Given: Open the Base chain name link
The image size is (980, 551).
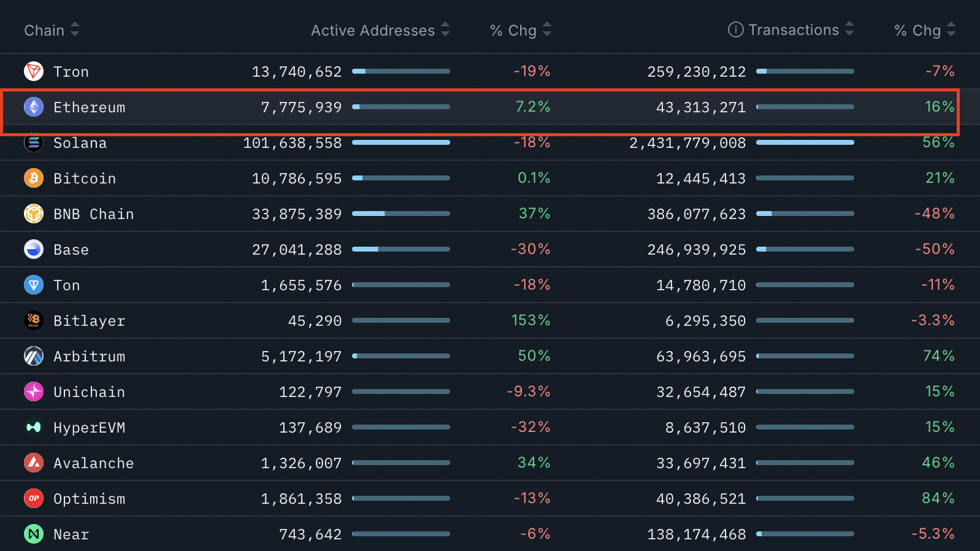Looking at the screenshot, I should coord(71,250).
